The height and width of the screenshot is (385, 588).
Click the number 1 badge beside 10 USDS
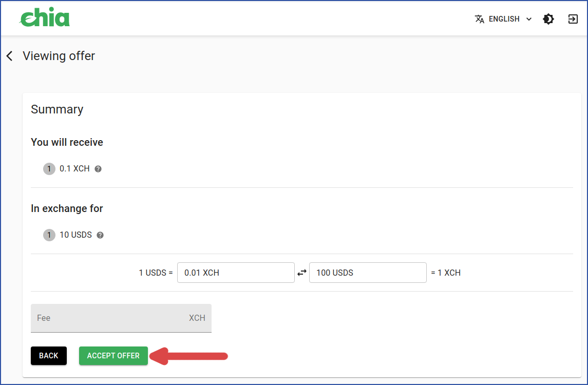[49, 235]
